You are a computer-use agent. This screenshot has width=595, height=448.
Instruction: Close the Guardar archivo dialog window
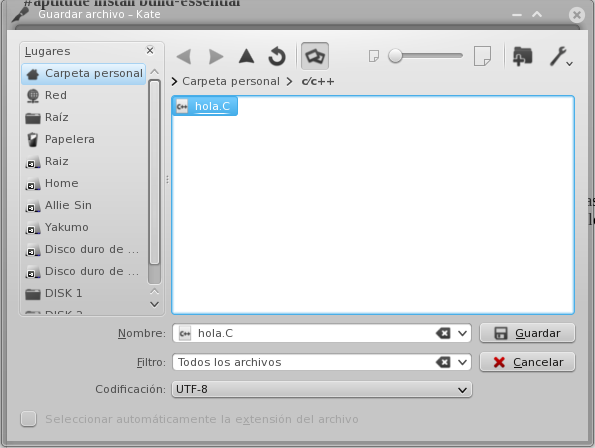click(x=577, y=15)
